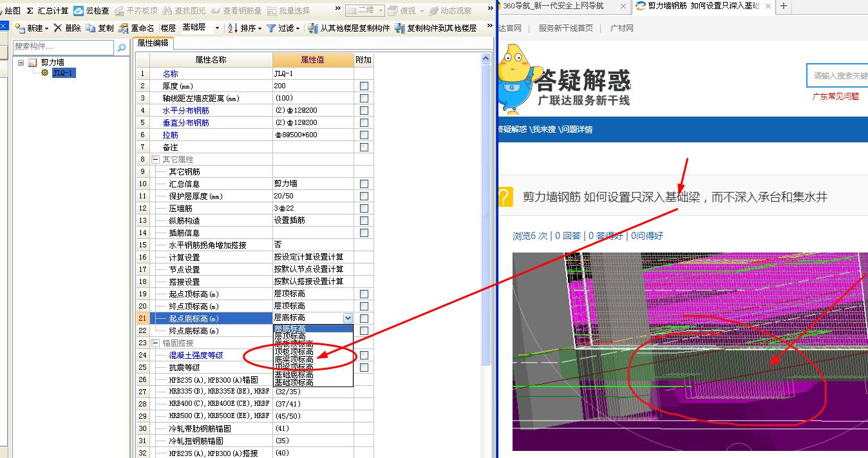Toggle 附加 checkbox for 起点顶标高 row
This screenshot has height=458, width=868.
364,294
